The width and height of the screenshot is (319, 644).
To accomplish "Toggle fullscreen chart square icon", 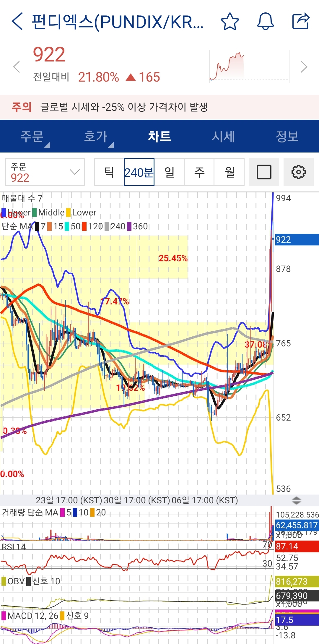I will tap(264, 172).
